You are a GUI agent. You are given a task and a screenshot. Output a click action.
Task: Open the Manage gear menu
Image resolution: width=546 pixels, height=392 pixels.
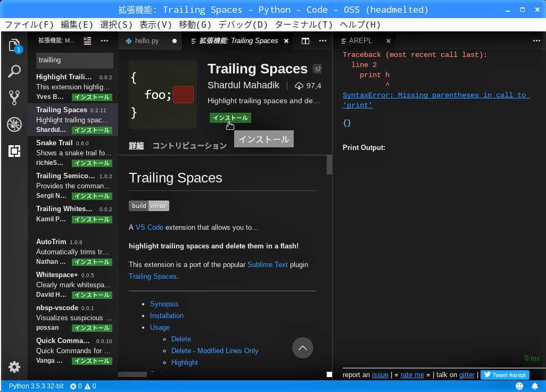tap(14, 367)
